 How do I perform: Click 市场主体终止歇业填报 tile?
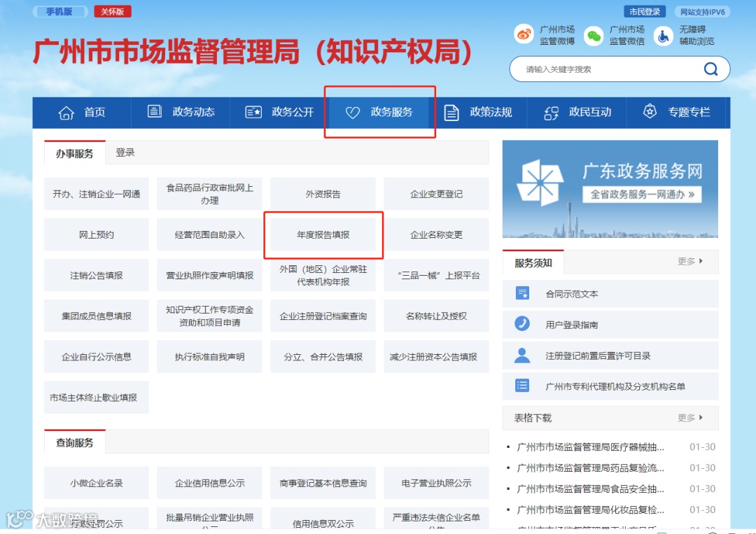pyautogui.click(x=97, y=398)
